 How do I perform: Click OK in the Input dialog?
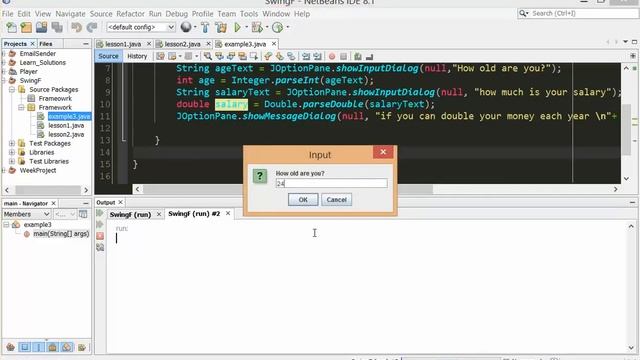coord(303,200)
